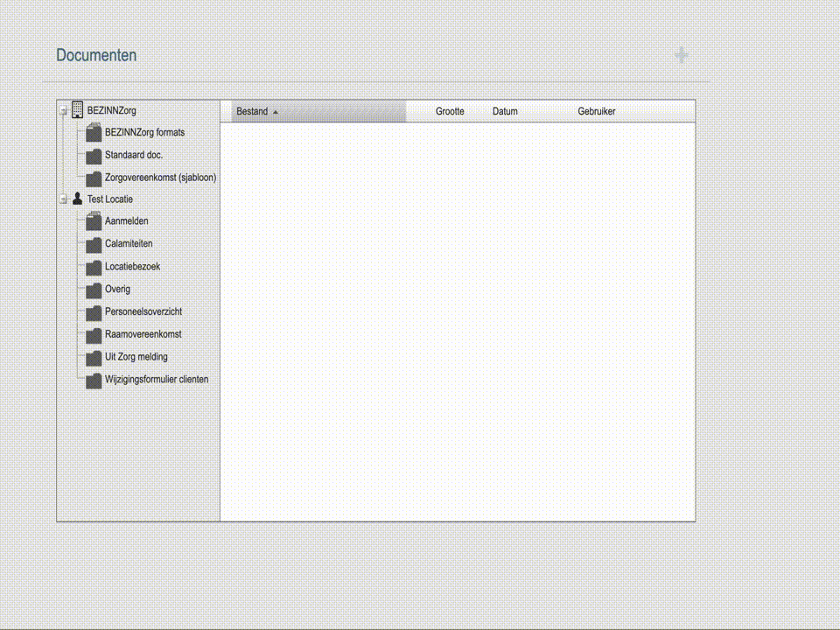Click the Gebruiker column header
840x630 pixels.
pyautogui.click(x=596, y=112)
